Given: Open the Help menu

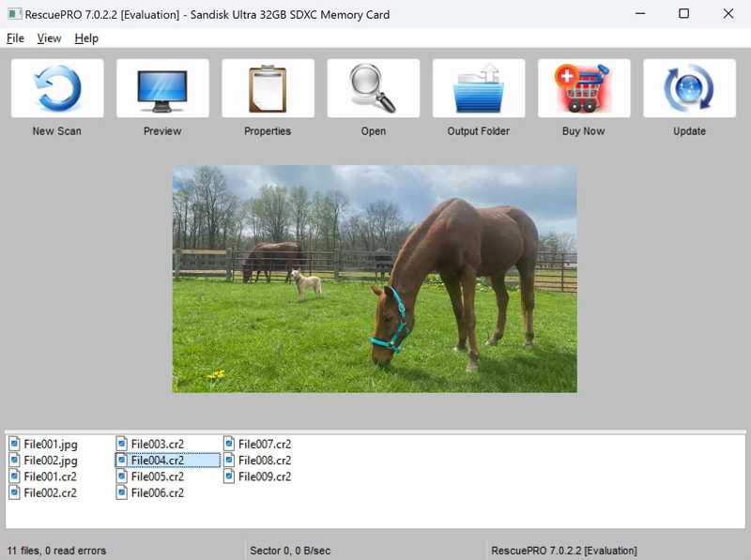Looking at the screenshot, I should [x=86, y=38].
